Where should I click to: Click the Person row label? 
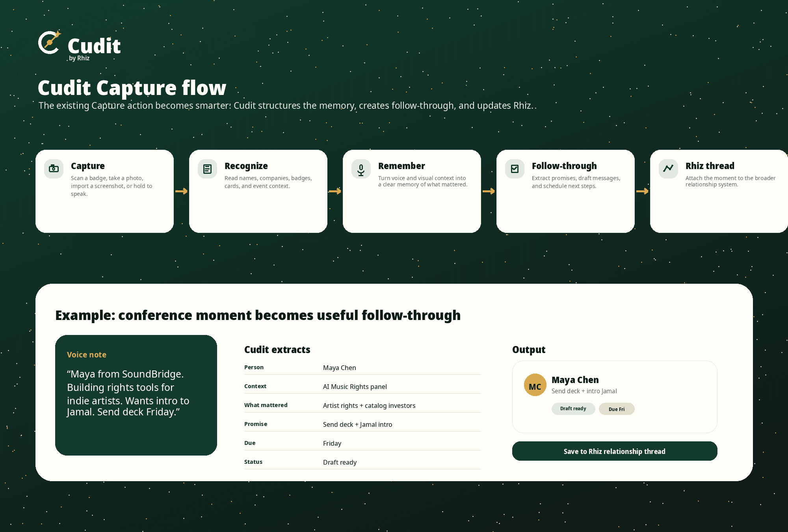(254, 367)
